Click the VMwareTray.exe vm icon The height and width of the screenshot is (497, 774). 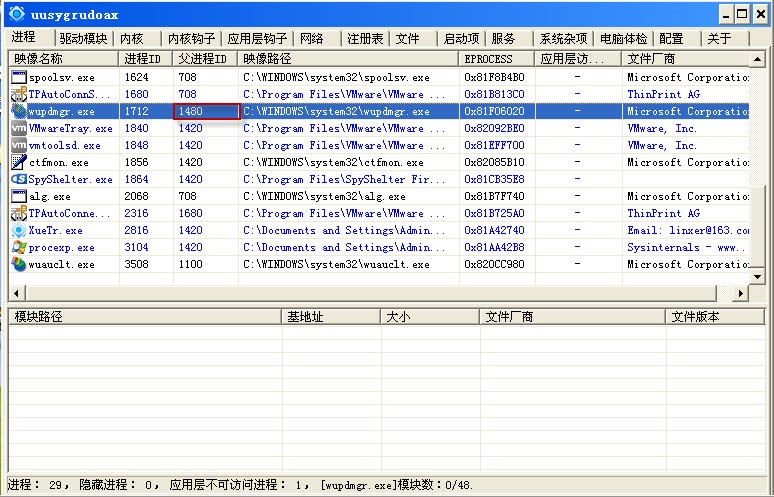pos(19,128)
